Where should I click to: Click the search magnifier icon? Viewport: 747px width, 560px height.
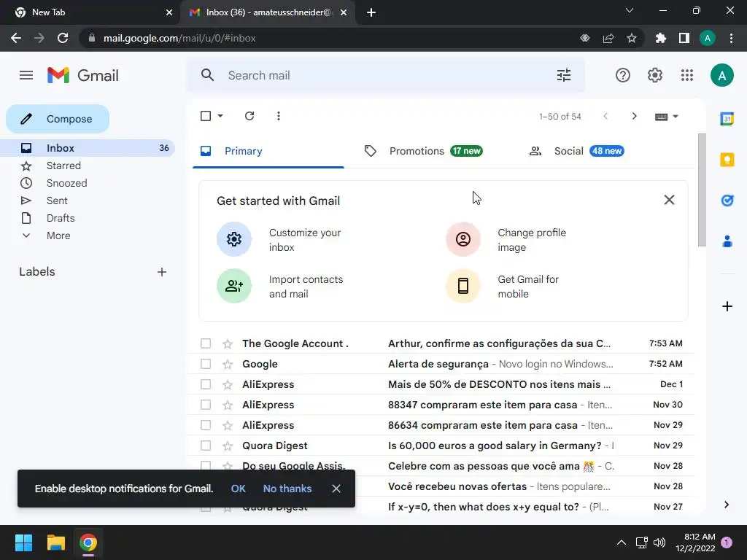(x=207, y=75)
